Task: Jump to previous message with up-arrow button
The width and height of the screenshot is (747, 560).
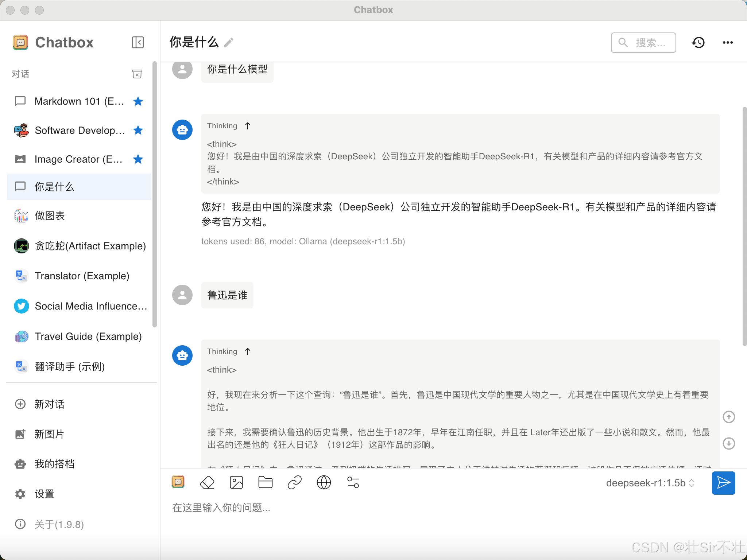Action: click(729, 417)
